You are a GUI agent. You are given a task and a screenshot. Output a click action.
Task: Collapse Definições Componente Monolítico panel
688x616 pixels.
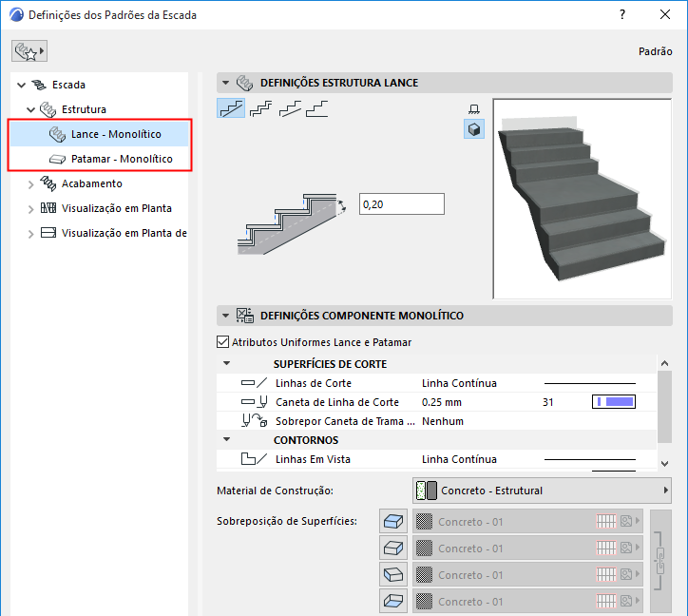pyautogui.click(x=225, y=316)
